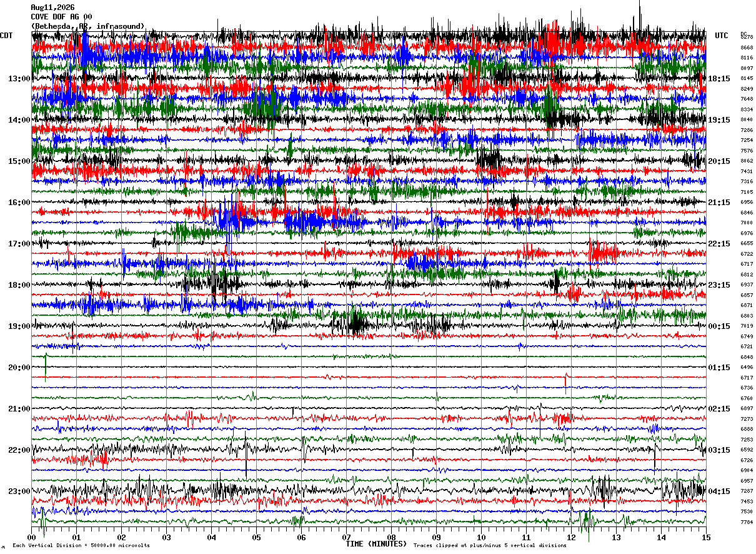Select the 23:00 CDT time label
Viewport: 756px width, 554px height.
(19, 491)
